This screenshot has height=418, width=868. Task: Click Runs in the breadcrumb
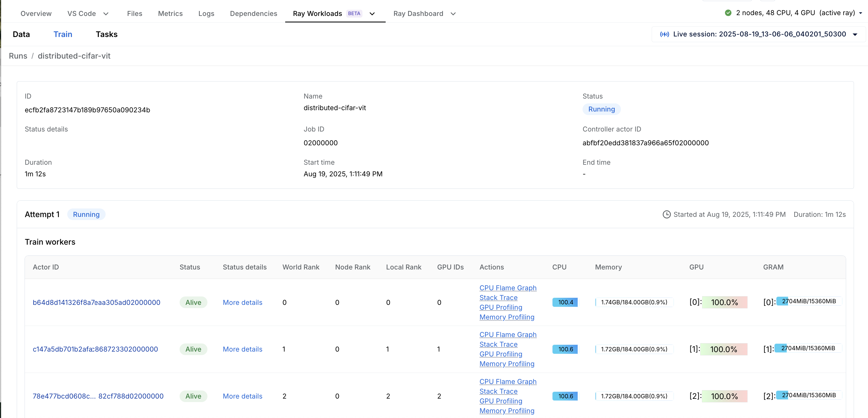coord(18,56)
